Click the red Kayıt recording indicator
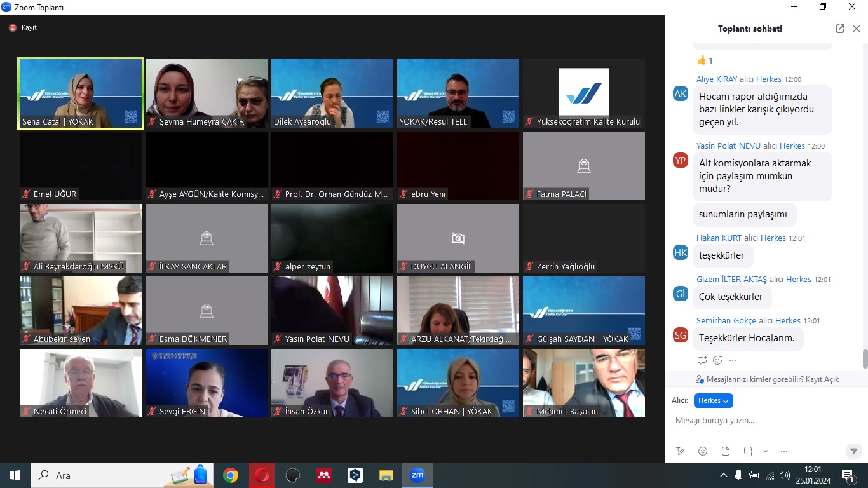 (13, 28)
